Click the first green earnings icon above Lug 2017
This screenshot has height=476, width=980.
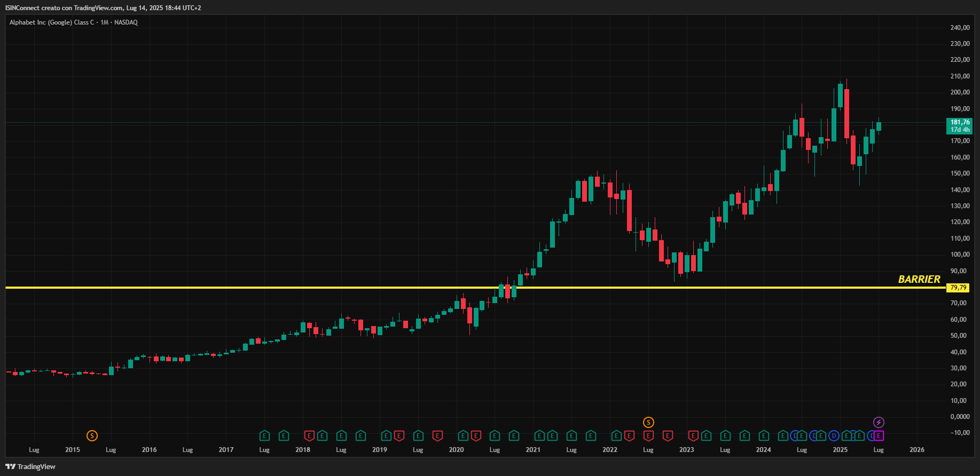click(264, 436)
